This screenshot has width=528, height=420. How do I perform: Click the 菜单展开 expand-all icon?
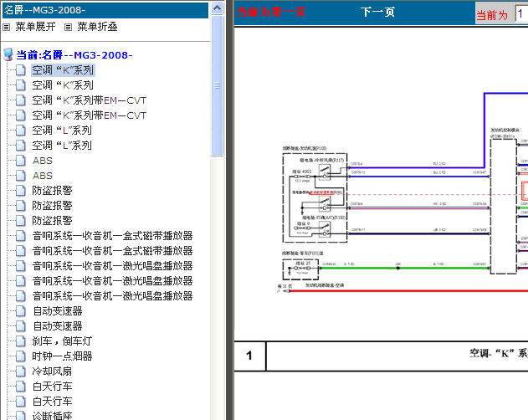point(6,28)
